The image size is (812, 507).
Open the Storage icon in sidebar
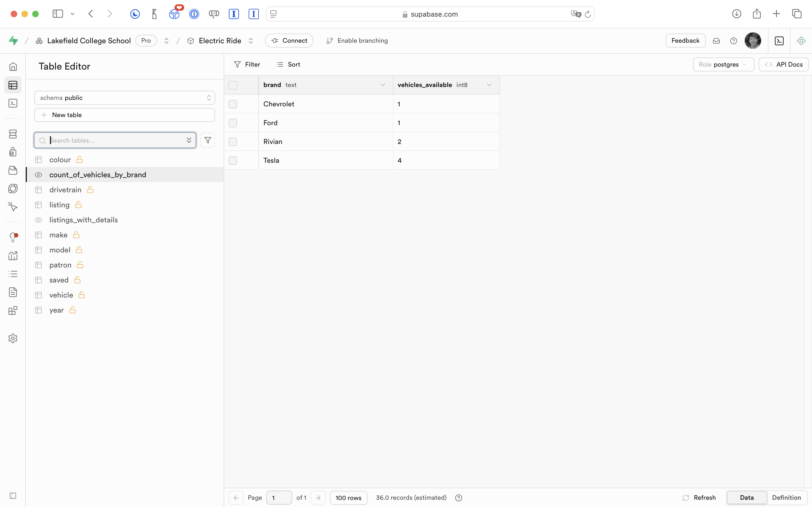13,170
